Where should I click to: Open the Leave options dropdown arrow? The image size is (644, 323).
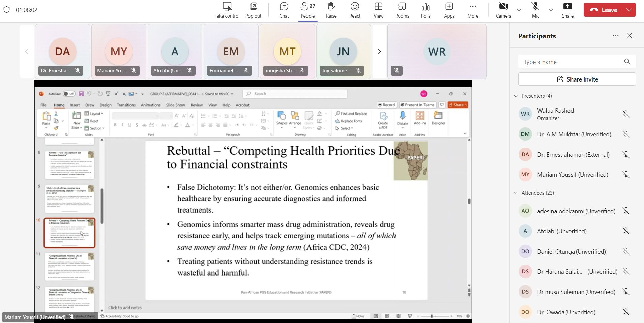[629, 10]
